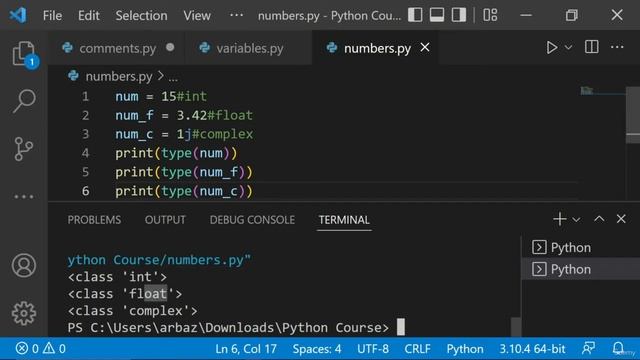Click the VS Code logo icon
The width and height of the screenshot is (640, 360).
pos(18,16)
